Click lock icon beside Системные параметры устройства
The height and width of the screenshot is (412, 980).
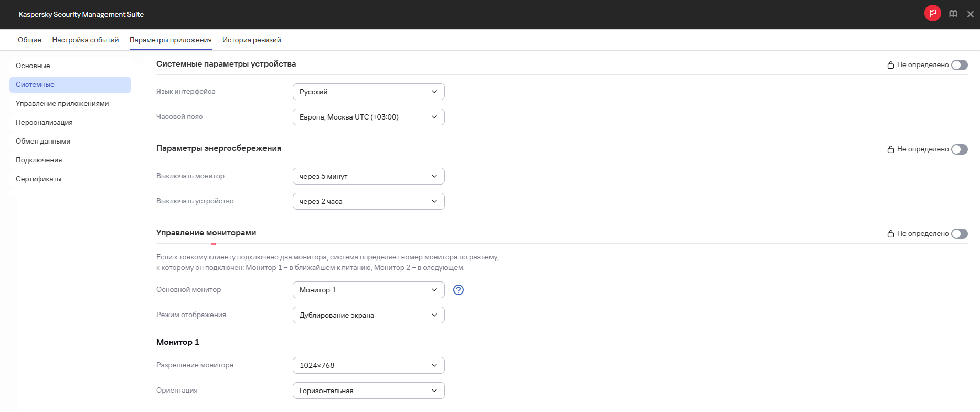[x=890, y=65]
